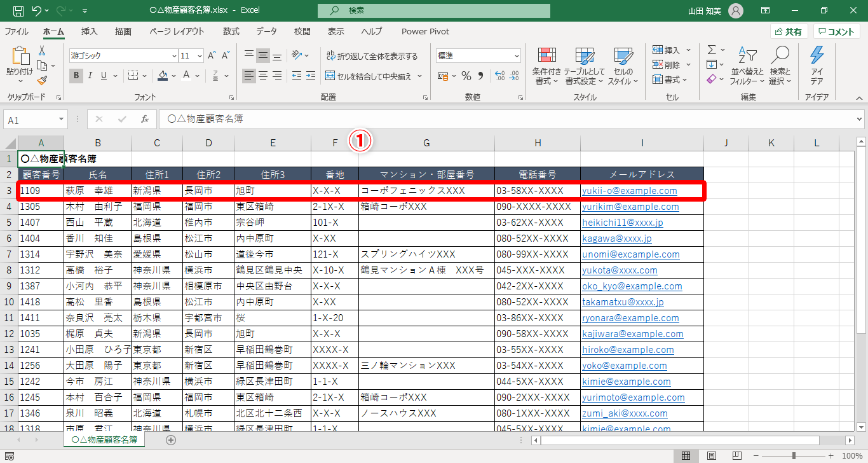Collapse the ribbon with the chevron arrow

point(859,98)
